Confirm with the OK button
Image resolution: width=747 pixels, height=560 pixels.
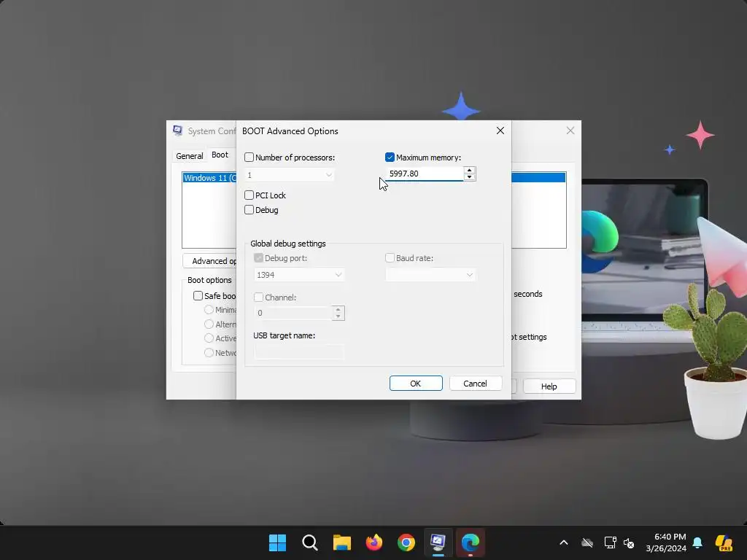416,384
